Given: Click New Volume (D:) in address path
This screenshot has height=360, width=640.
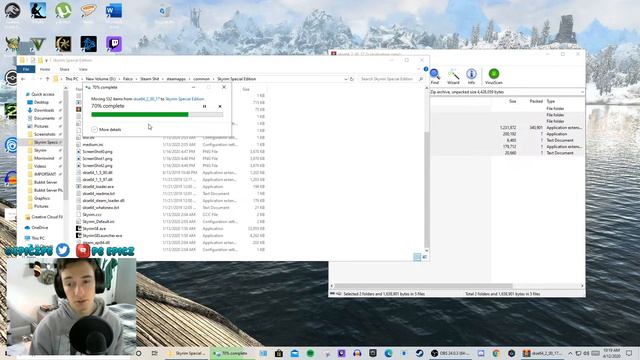Looking at the screenshot, I should click(100, 79).
